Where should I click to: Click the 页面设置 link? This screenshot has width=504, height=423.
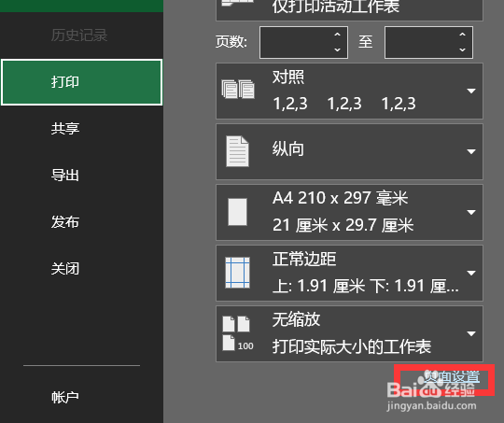pos(452,377)
